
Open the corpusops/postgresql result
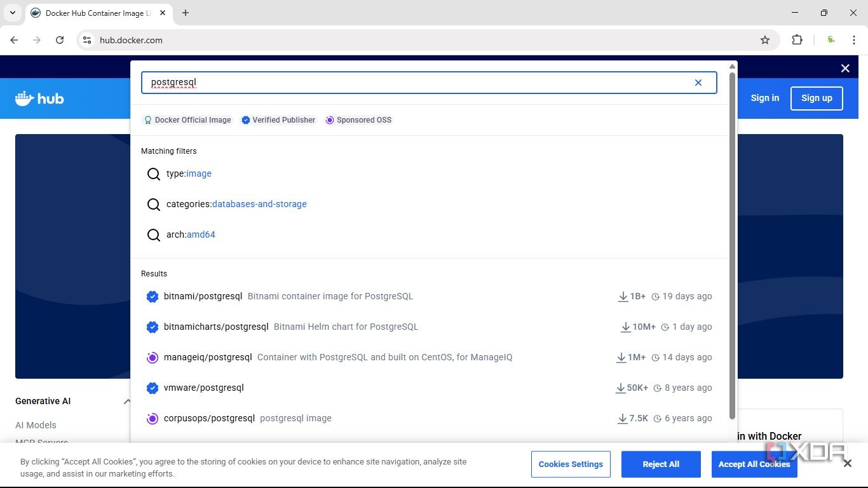click(x=430, y=418)
